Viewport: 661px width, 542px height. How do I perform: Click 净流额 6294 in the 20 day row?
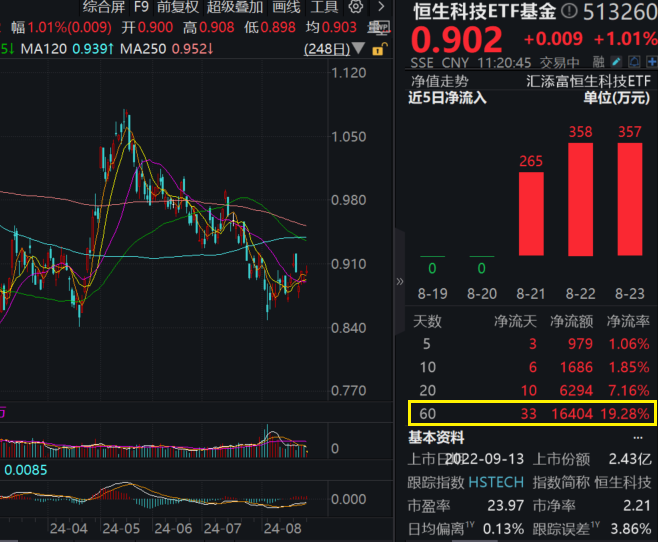(x=576, y=390)
